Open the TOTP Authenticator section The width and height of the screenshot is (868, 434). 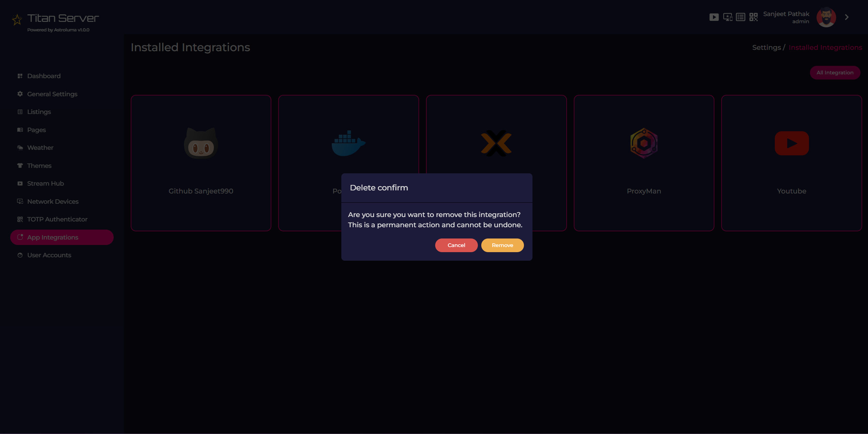(57, 219)
